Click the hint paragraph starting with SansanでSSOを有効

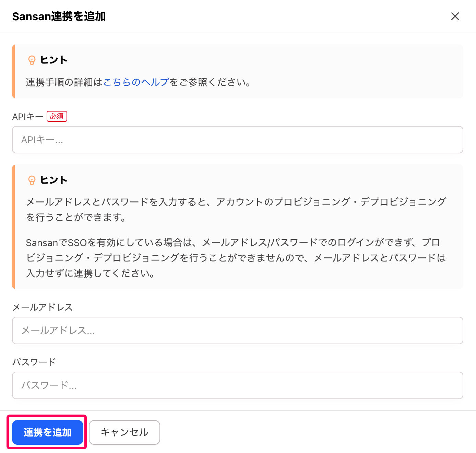click(236, 258)
